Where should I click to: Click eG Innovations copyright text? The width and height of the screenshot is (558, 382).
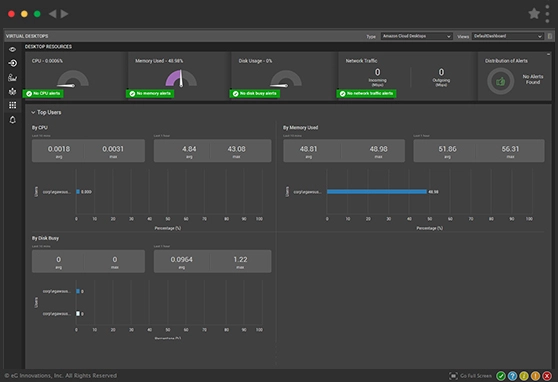60,376
